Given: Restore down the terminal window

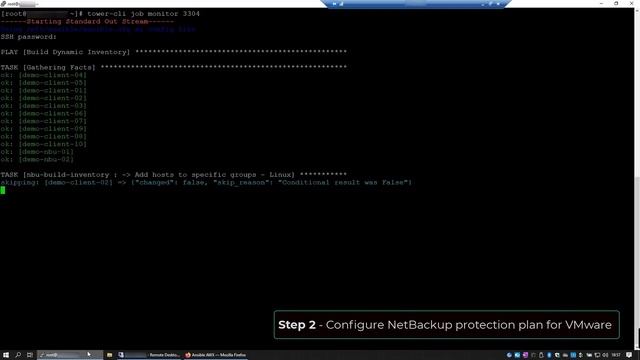Looking at the screenshot, I should pos(616,3).
